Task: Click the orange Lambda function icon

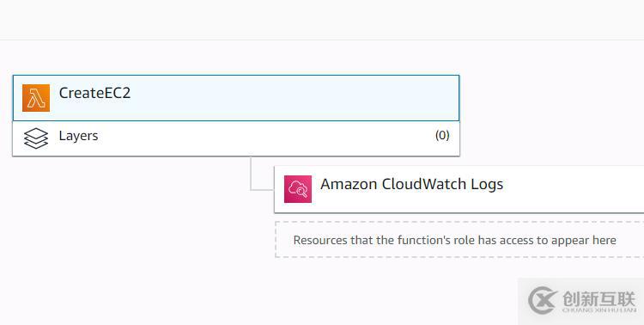Action: pyautogui.click(x=36, y=98)
